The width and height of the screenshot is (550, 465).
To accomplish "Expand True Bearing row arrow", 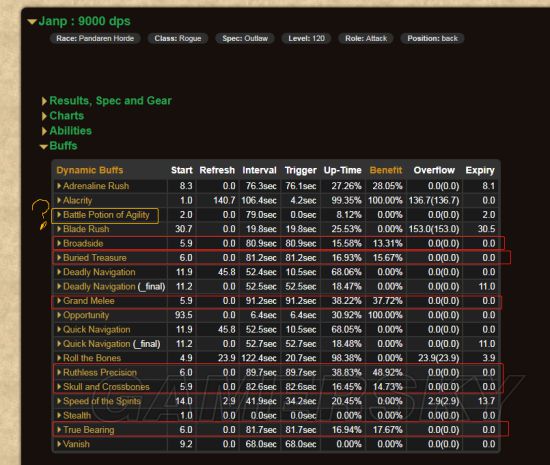I will pyautogui.click(x=59, y=429).
